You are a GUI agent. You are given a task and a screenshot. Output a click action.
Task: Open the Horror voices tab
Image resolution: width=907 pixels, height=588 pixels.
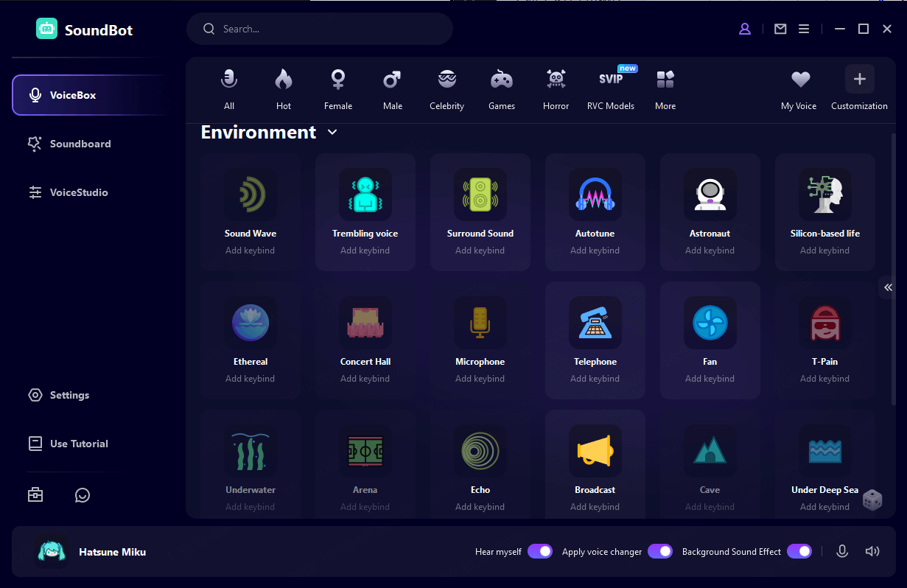556,89
